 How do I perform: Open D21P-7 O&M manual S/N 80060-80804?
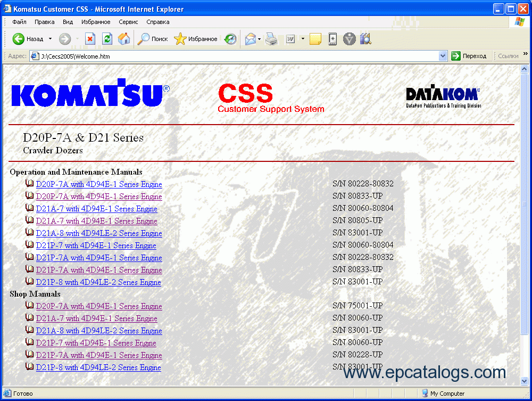click(96, 245)
